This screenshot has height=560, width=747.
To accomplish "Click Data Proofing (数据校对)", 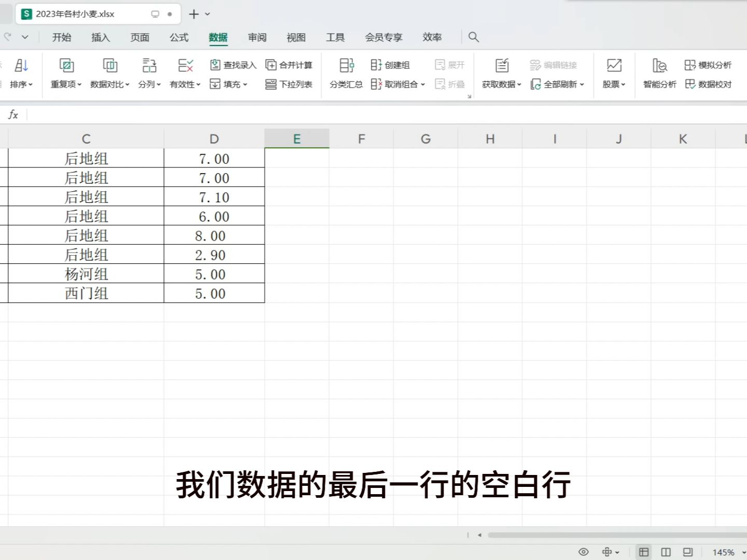I will 708,84.
